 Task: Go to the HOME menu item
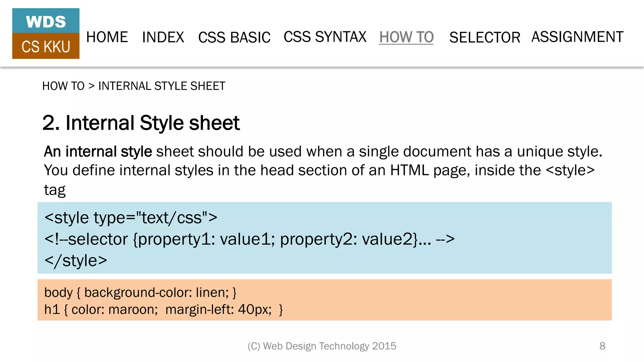click(107, 37)
